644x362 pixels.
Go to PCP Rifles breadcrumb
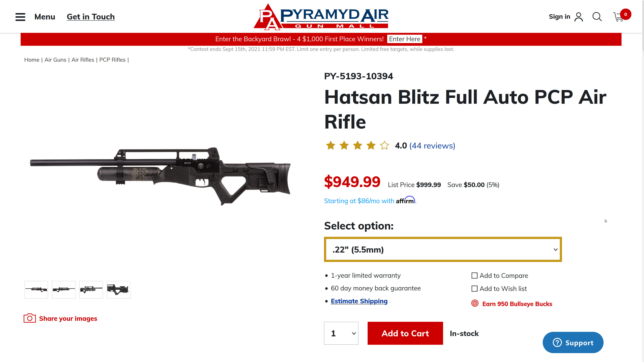[x=112, y=60]
